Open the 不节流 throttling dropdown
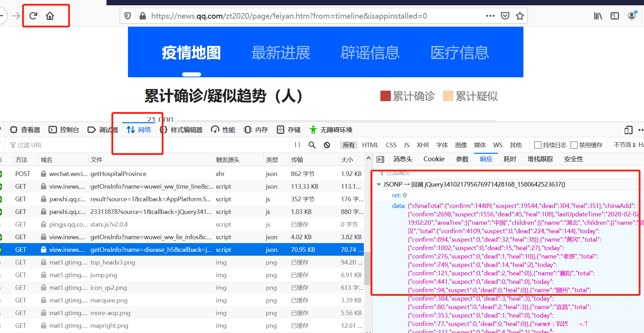Viewport: 644px width, 333px height. point(624,145)
